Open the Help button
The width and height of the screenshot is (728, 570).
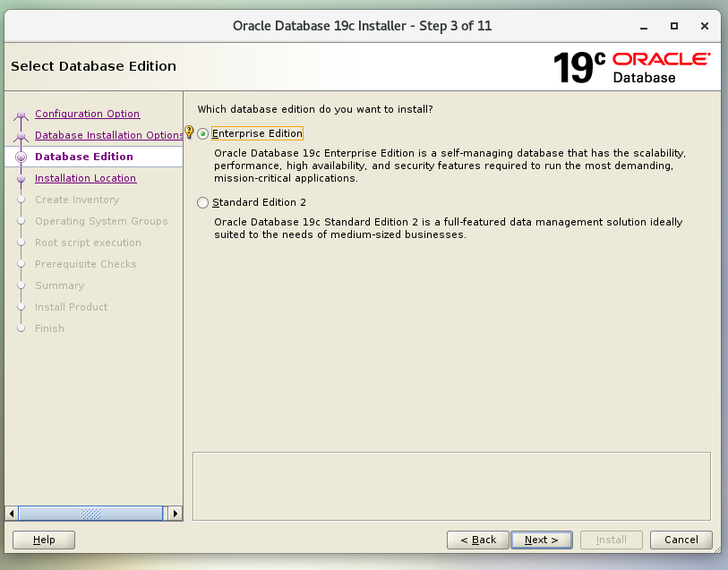[x=44, y=540]
